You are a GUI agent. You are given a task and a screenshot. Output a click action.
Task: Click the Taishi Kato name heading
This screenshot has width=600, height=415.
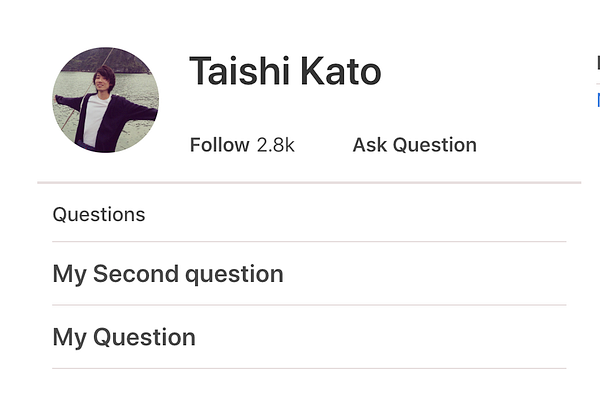point(285,72)
